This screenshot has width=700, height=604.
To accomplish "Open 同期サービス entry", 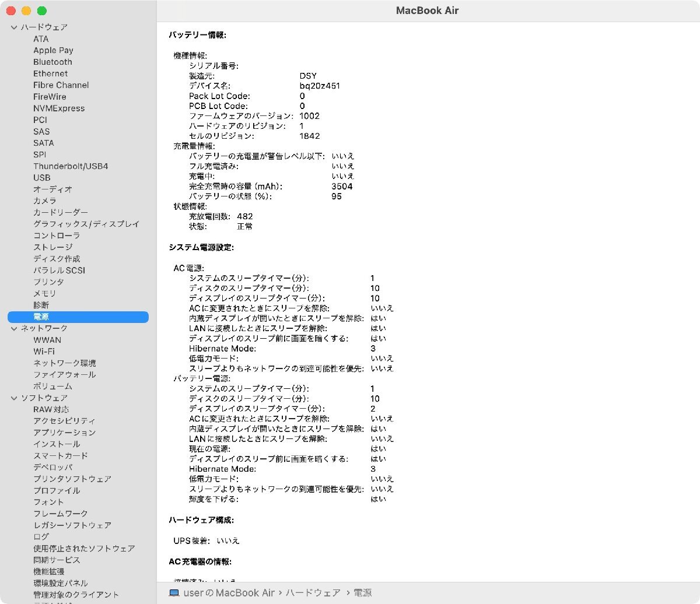I will coord(57,560).
